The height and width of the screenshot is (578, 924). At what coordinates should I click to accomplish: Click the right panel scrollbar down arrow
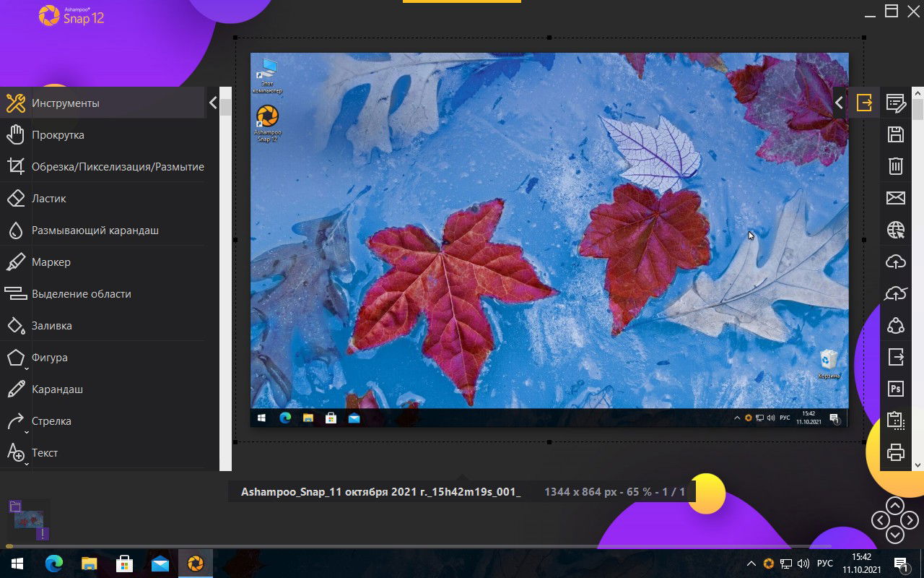point(918,465)
